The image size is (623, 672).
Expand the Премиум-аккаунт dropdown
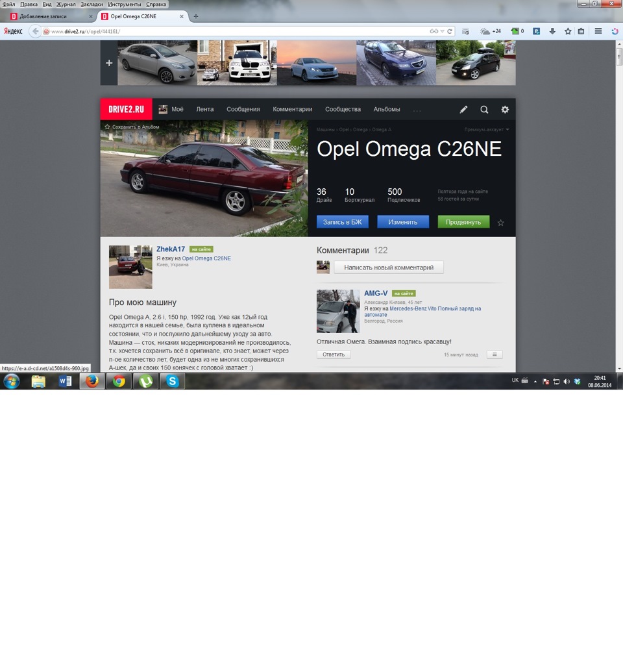(x=487, y=129)
